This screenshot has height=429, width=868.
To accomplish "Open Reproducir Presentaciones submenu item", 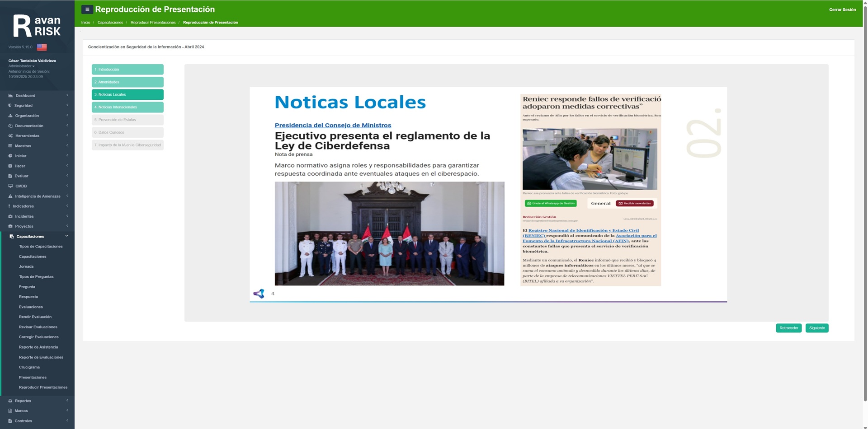I will (43, 387).
